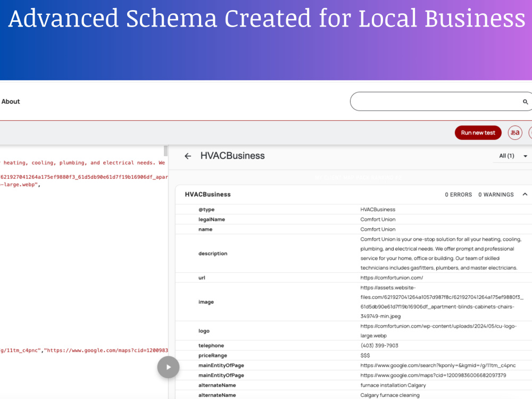
Task: Click the image URL value text
Action: [x=442, y=302]
